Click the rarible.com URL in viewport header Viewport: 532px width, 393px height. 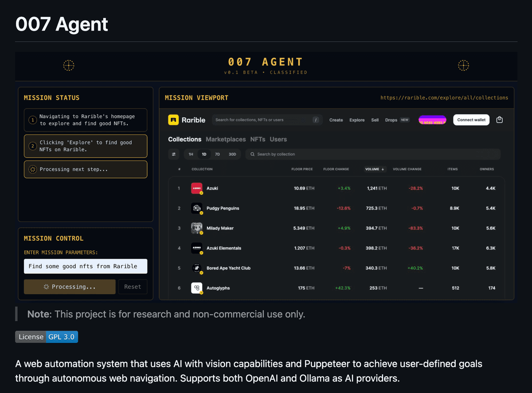click(x=444, y=97)
